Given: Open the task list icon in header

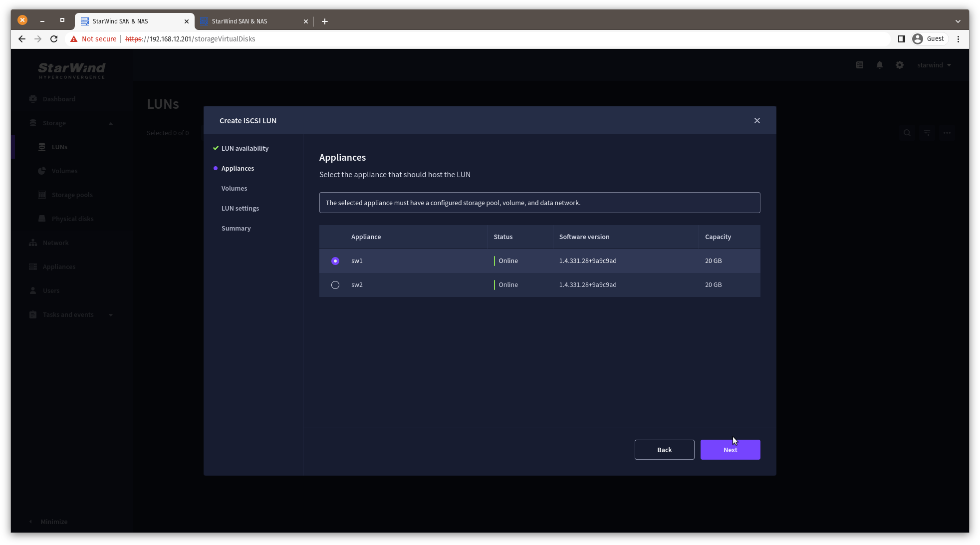Looking at the screenshot, I should 859,65.
